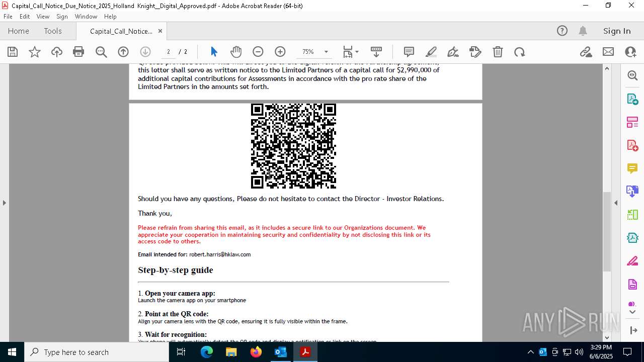Click Sign In
644x362 pixels.
(x=617, y=31)
